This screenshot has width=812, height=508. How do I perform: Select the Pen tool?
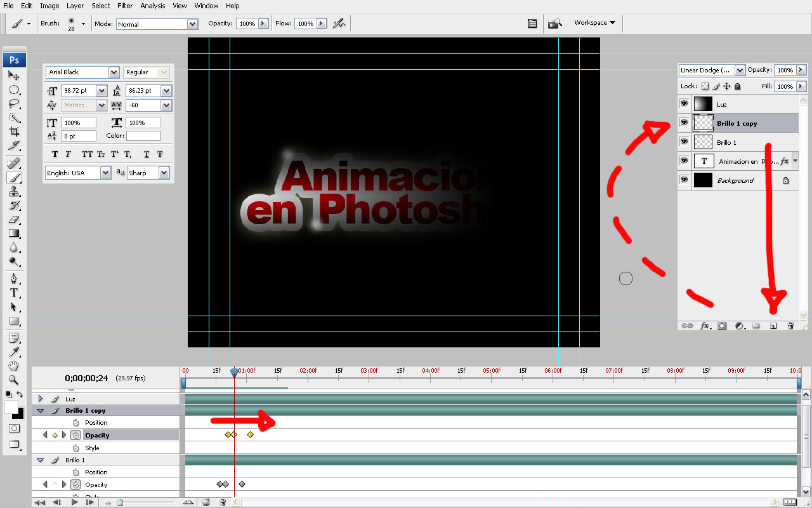pos(14,279)
